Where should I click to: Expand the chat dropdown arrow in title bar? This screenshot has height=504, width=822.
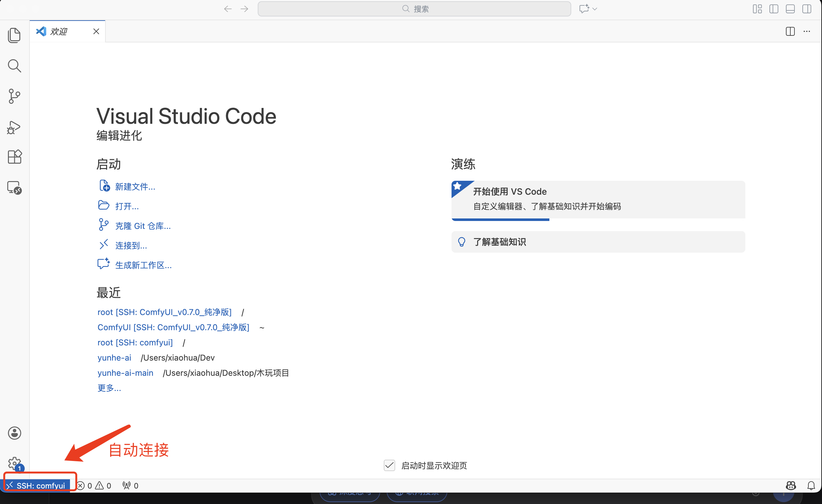coord(594,9)
